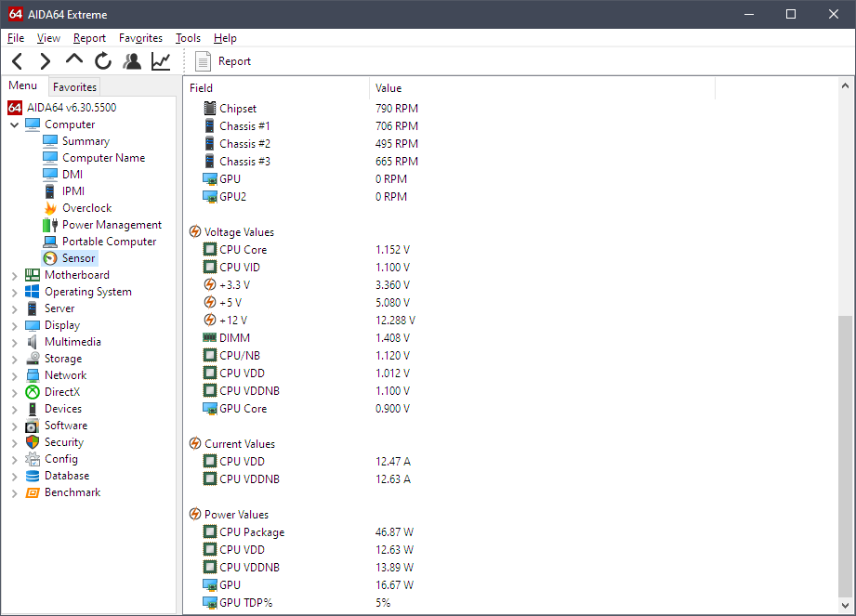Open the graph chart icon in the toolbar
The height and width of the screenshot is (616, 856).
point(161,61)
